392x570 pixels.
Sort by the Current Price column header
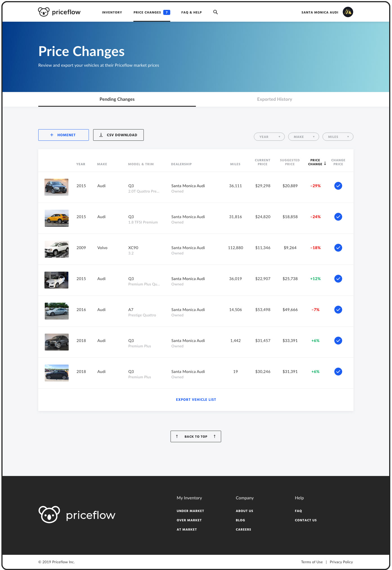263,162
